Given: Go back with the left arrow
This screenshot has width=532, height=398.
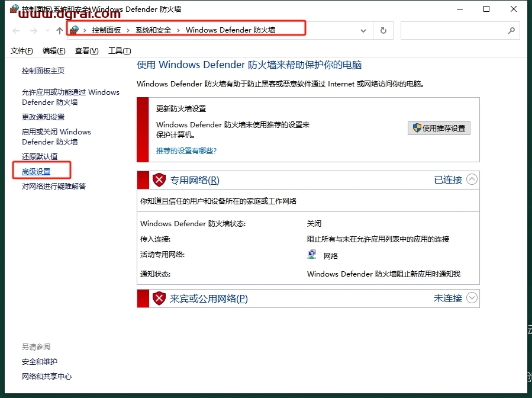Looking at the screenshot, I should pyautogui.click(x=16, y=31).
